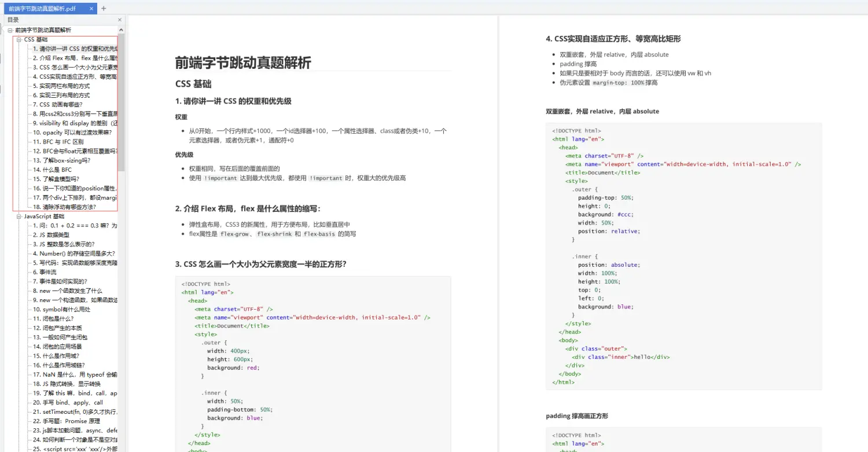Jump to 21. setTimeout(fn, 0)多久才执行
Screen dimensions: 868x452
pyautogui.click(x=75, y=411)
